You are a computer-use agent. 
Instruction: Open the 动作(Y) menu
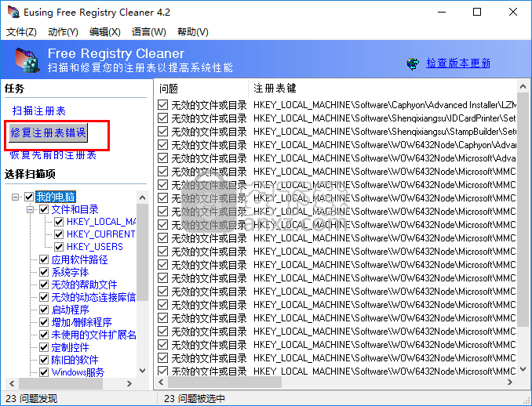(x=63, y=32)
